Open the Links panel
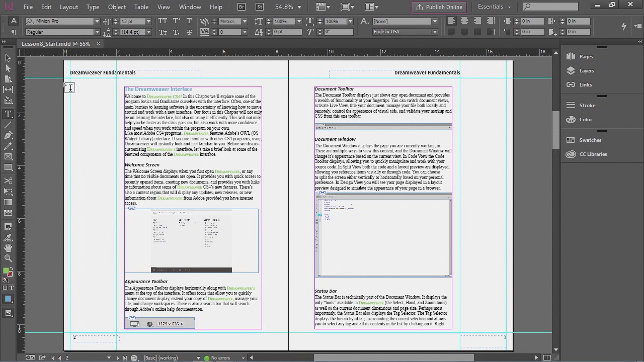Image resolution: width=644 pixels, height=362 pixels. [x=585, y=85]
